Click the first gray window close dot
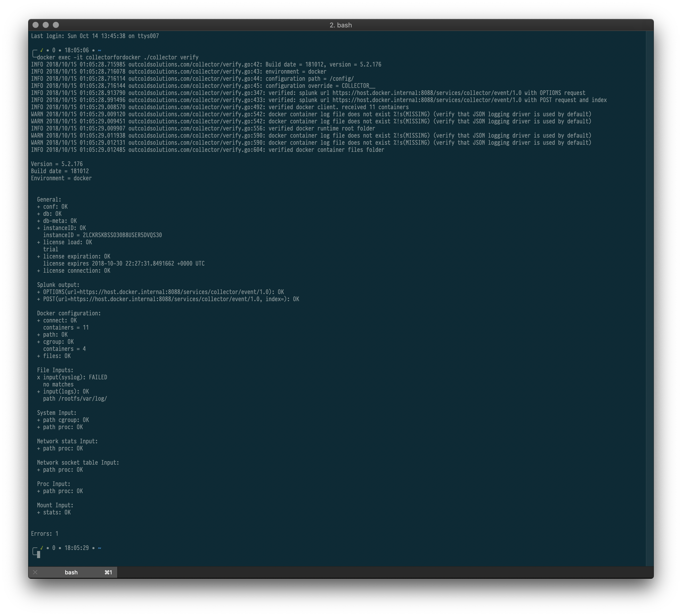 tap(36, 25)
